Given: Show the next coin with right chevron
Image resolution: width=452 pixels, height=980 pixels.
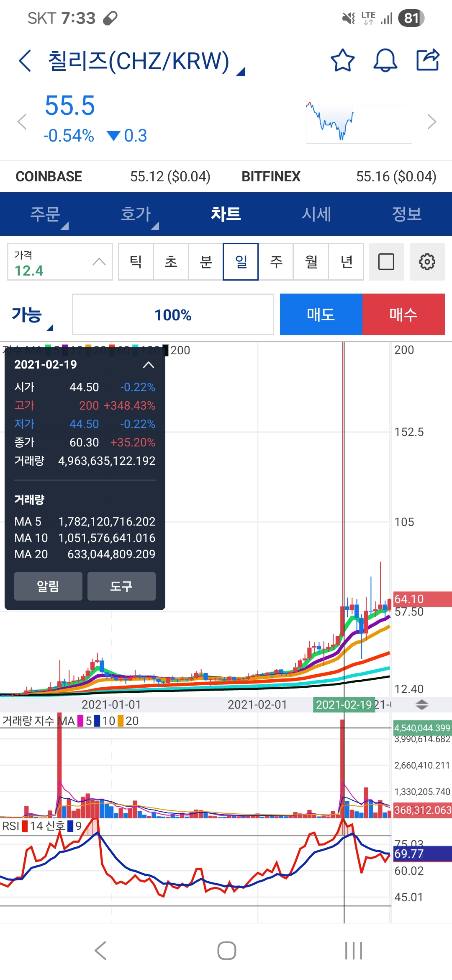Looking at the screenshot, I should [x=431, y=122].
